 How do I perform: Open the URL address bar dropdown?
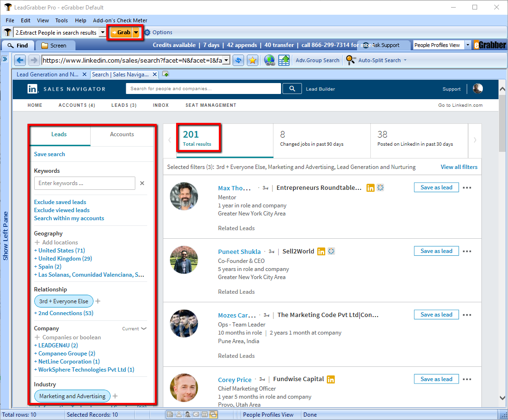click(x=226, y=60)
